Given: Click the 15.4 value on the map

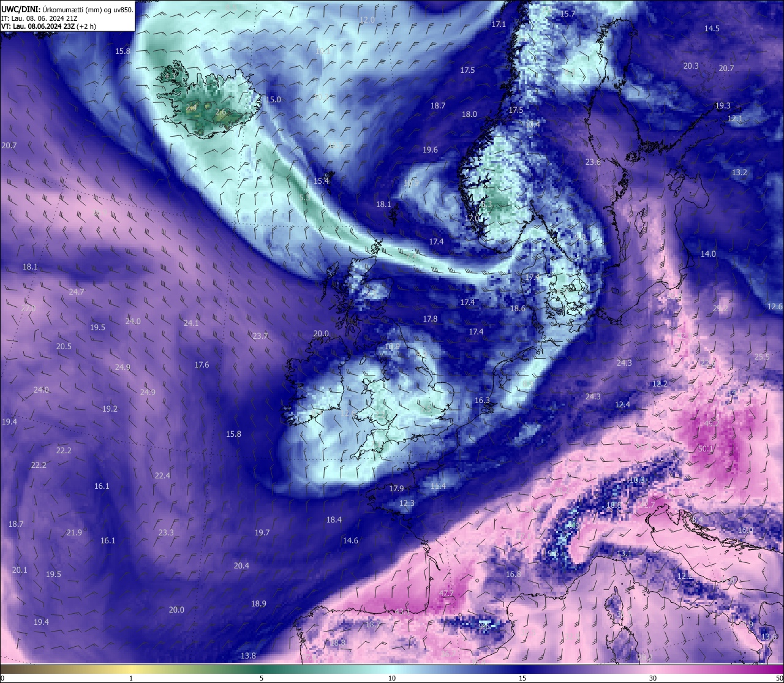Looking at the screenshot, I should coord(321,181).
